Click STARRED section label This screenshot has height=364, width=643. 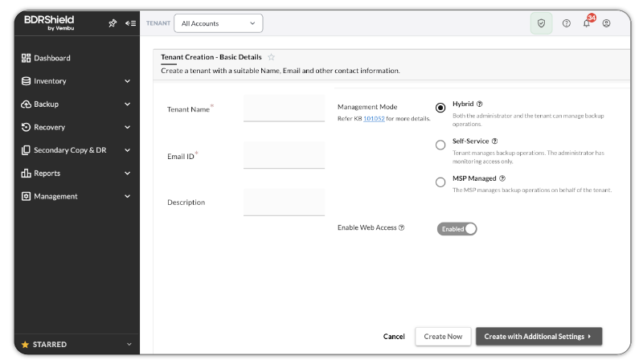(x=50, y=345)
